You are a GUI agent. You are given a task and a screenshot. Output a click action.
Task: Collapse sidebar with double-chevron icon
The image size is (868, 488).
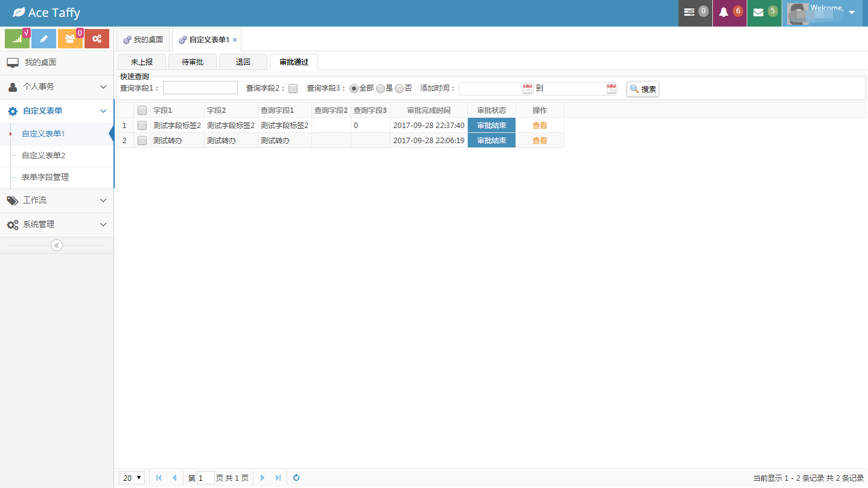point(57,245)
